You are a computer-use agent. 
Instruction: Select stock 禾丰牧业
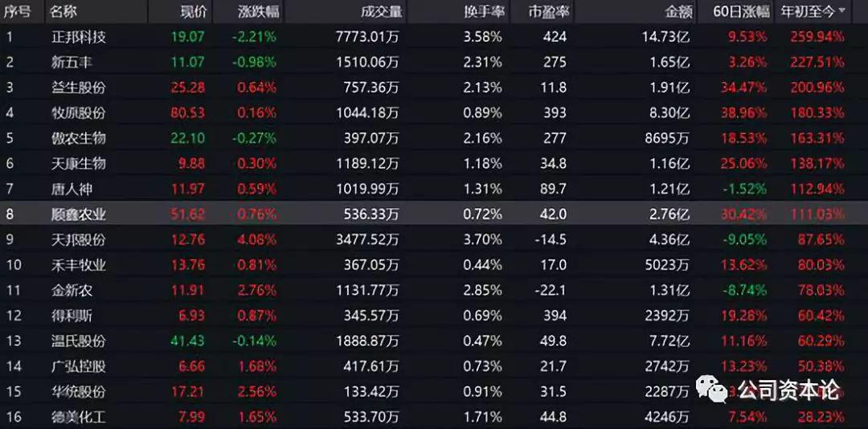tap(78, 265)
